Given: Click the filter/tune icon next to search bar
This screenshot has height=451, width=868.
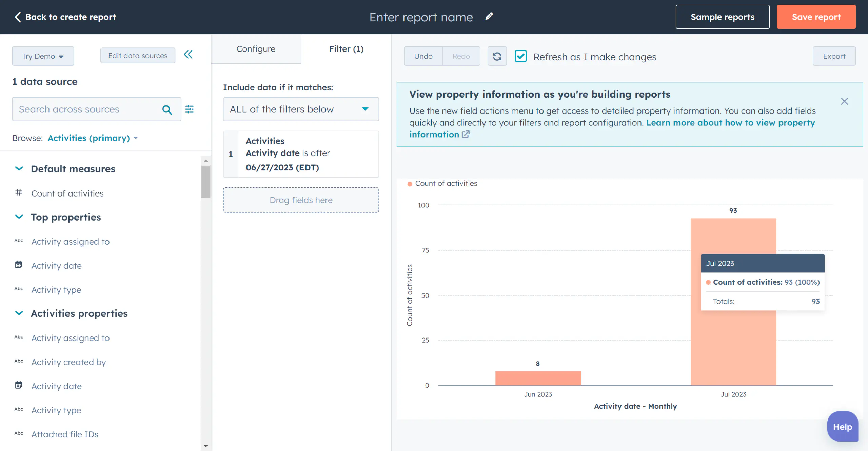Looking at the screenshot, I should (190, 109).
